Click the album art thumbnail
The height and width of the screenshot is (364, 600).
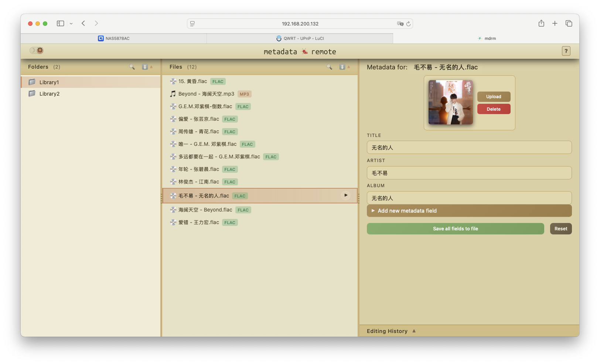click(x=450, y=102)
